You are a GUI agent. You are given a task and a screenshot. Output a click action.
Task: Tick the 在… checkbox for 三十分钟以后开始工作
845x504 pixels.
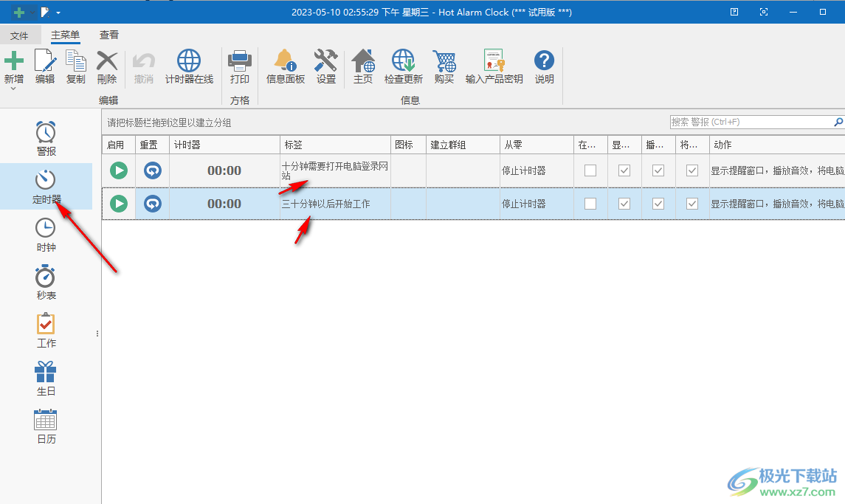coord(590,204)
